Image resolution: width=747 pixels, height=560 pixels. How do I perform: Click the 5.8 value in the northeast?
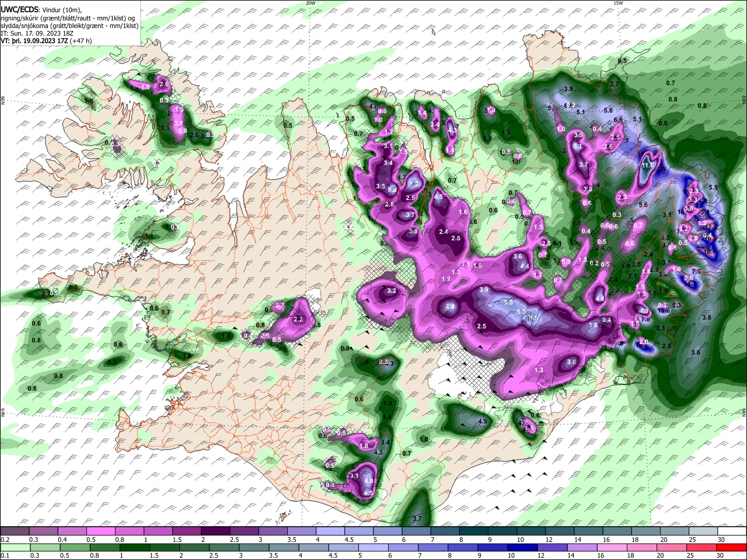coord(608,110)
